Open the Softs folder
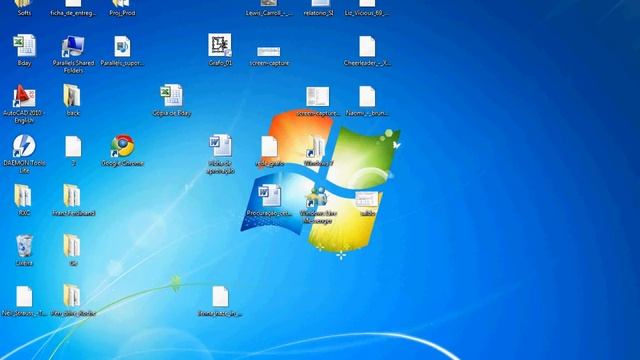The image size is (640, 360). click(24, 8)
